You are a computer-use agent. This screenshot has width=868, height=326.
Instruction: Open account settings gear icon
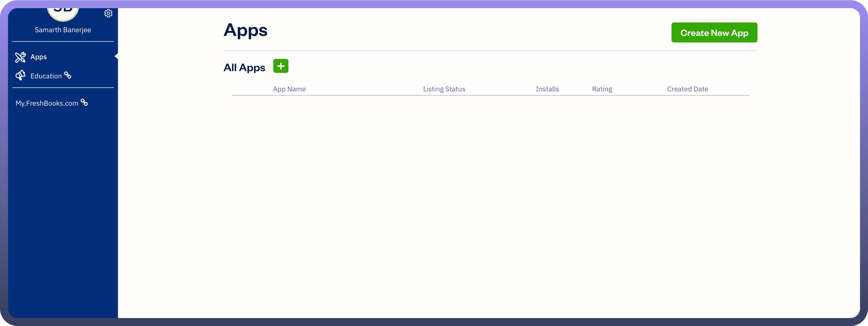[108, 14]
